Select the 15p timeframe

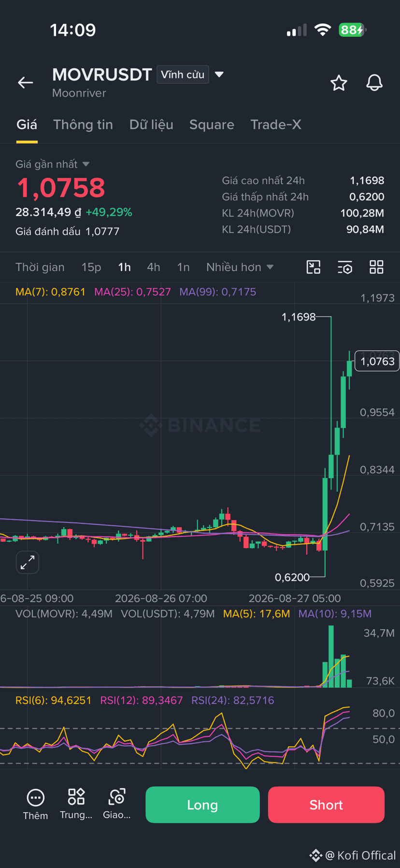click(x=91, y=267)
